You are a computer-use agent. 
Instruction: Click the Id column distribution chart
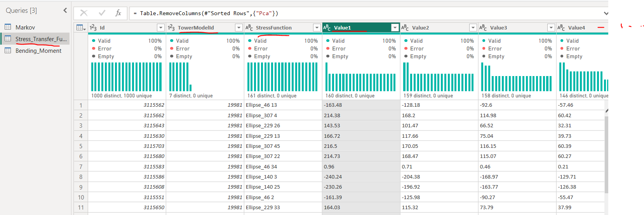pyautogui.click(x=127, y=77)
